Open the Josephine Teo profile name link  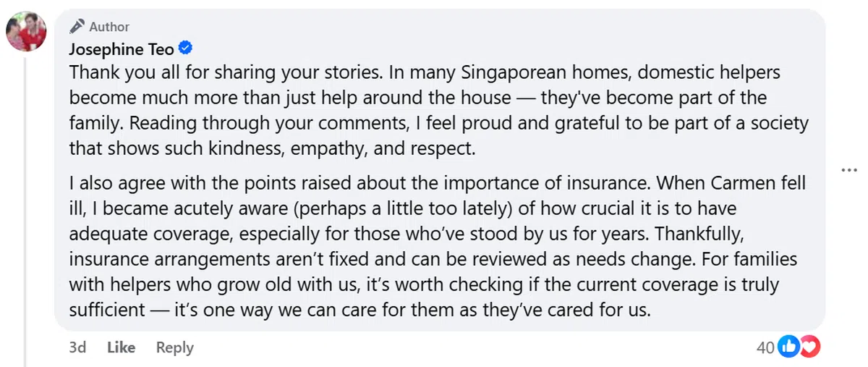[122, 49]
